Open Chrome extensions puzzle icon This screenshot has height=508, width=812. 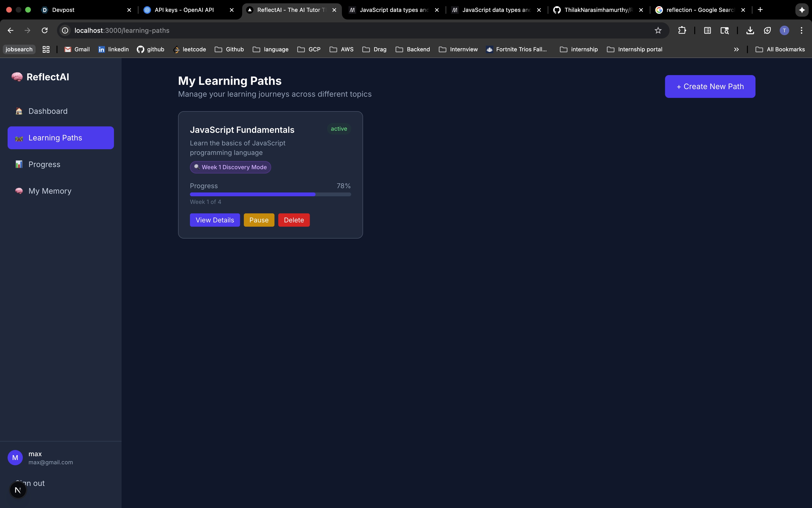682,31
